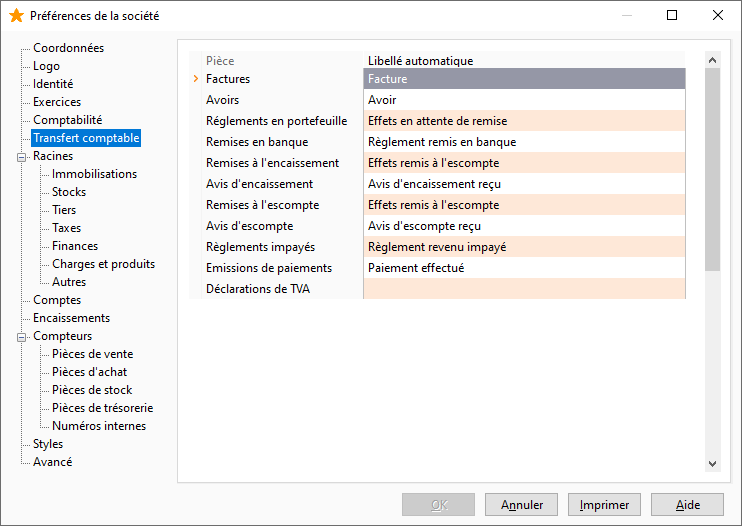
Task: Open the Immobilisations racines page
Action: (x=94, y=174)
